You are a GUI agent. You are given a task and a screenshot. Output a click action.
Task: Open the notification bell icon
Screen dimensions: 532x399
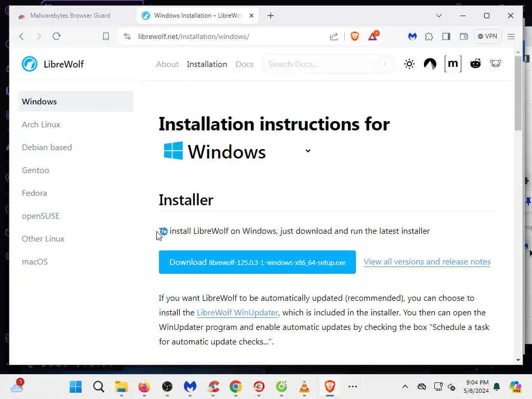[x=497, y=387]
